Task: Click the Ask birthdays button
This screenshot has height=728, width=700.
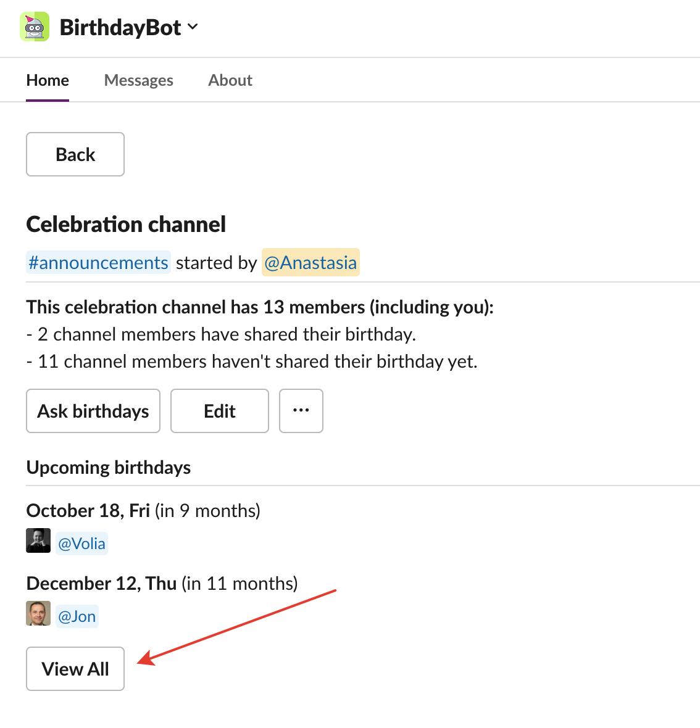Action: pos(93,411)
